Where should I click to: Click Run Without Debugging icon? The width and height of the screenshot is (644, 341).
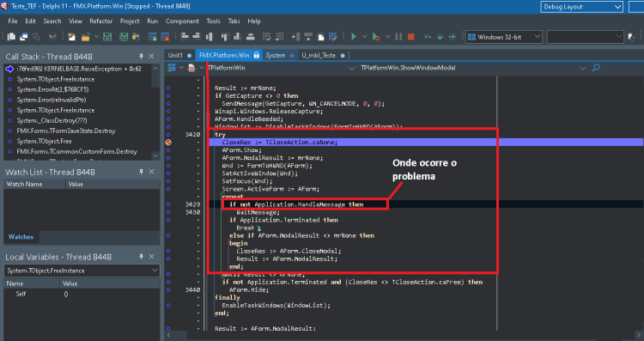[376, 37]
